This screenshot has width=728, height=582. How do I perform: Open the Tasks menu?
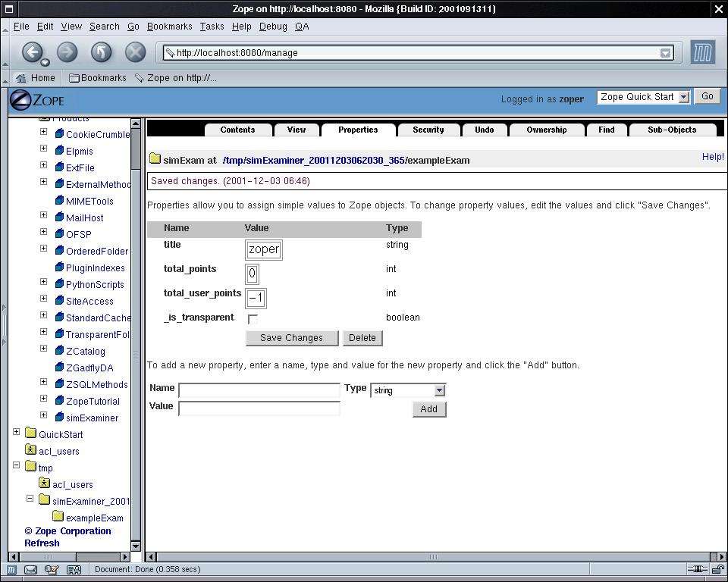(x=212, y=27)
